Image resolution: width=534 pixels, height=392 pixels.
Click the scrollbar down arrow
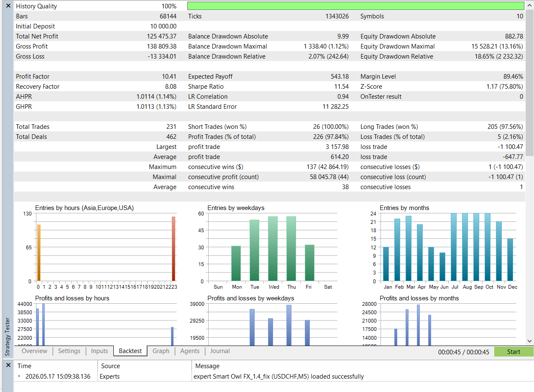pos(530,341)
